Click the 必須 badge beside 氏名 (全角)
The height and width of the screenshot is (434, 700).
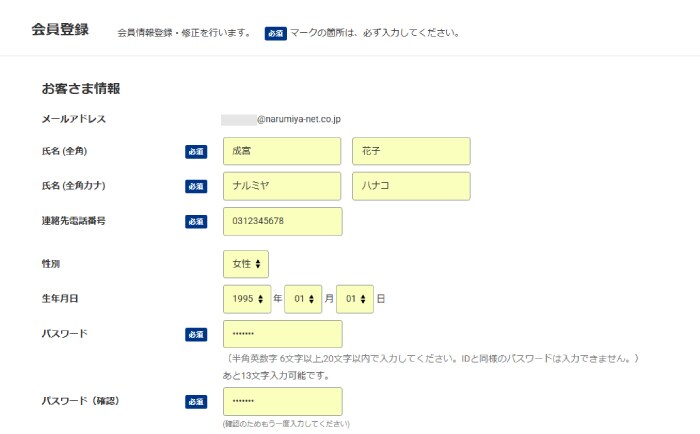[x=196, y=152]
